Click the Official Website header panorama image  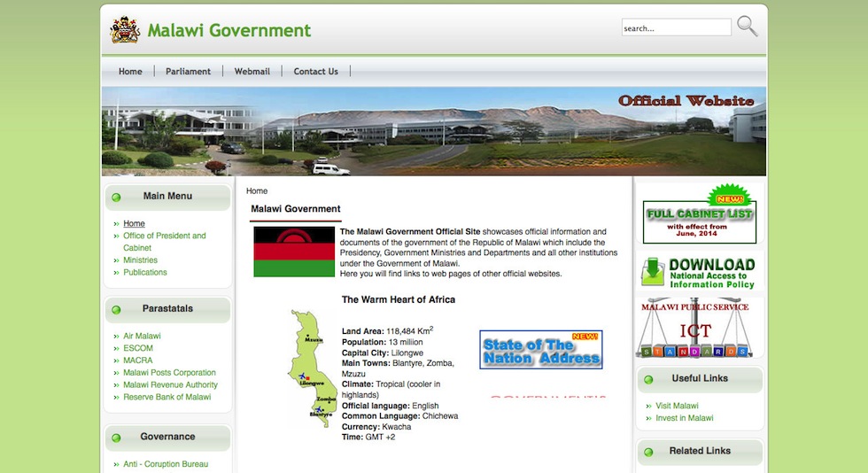pos(433,131)
